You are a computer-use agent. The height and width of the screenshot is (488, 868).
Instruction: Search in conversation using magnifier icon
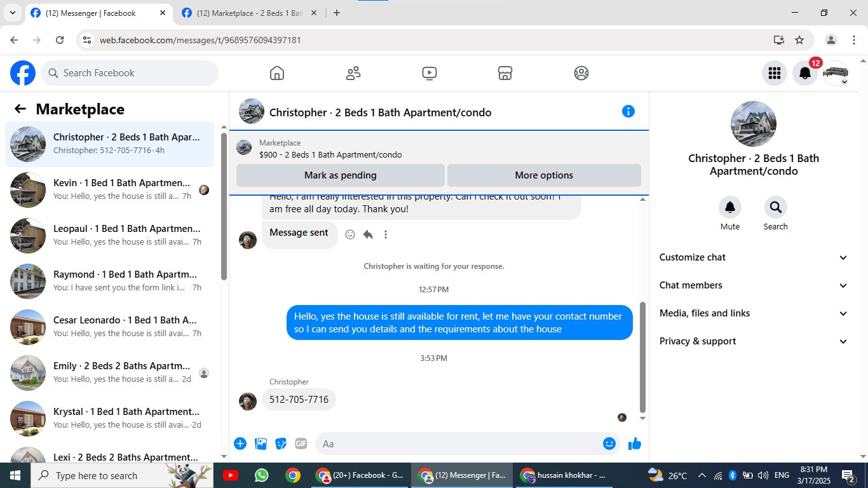click(776, 207)
